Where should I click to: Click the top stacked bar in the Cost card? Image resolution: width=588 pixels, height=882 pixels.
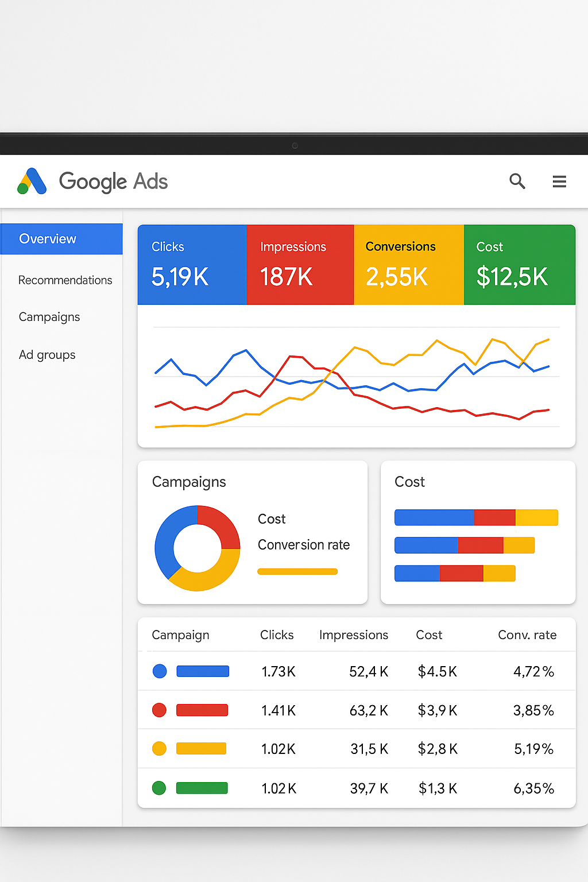476,517
